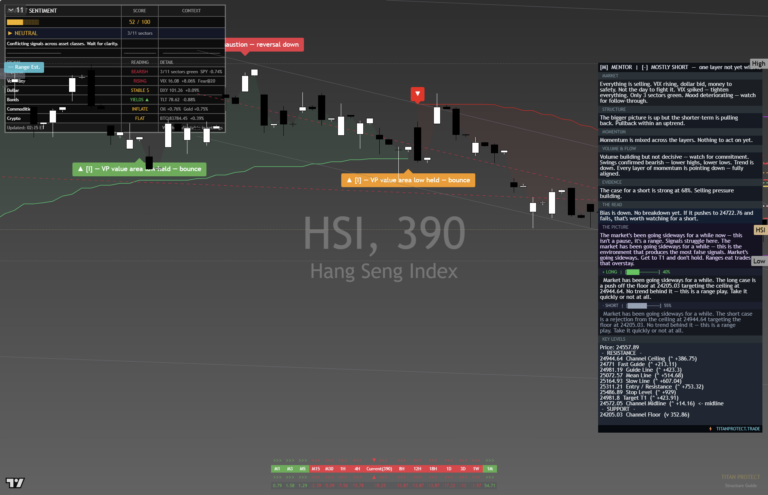
Task: Click the red down triangle above Current(390)
Action: (374, 460)
